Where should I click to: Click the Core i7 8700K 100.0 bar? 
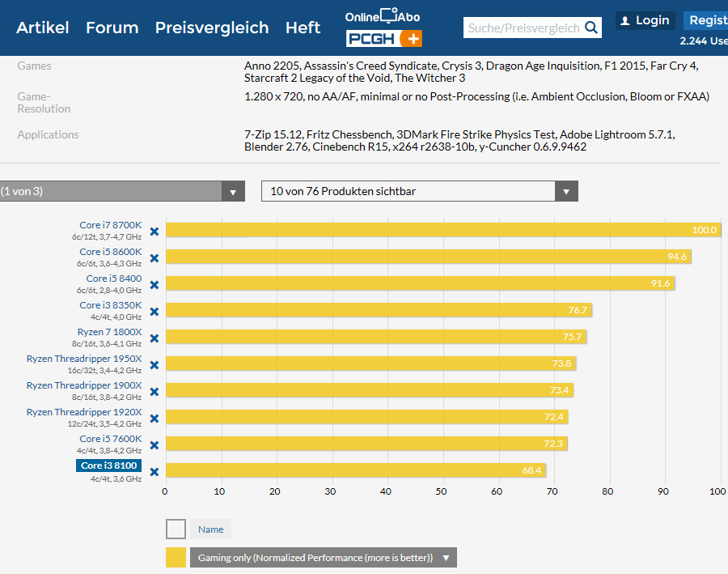tap(443, 230)
